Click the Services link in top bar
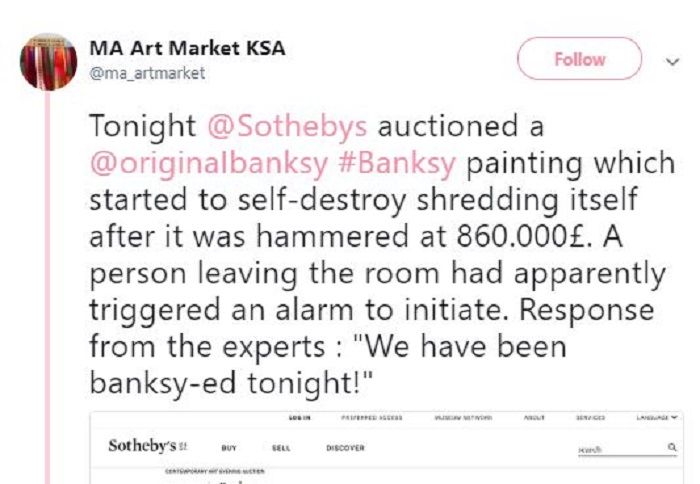 (x=591, y=417)
